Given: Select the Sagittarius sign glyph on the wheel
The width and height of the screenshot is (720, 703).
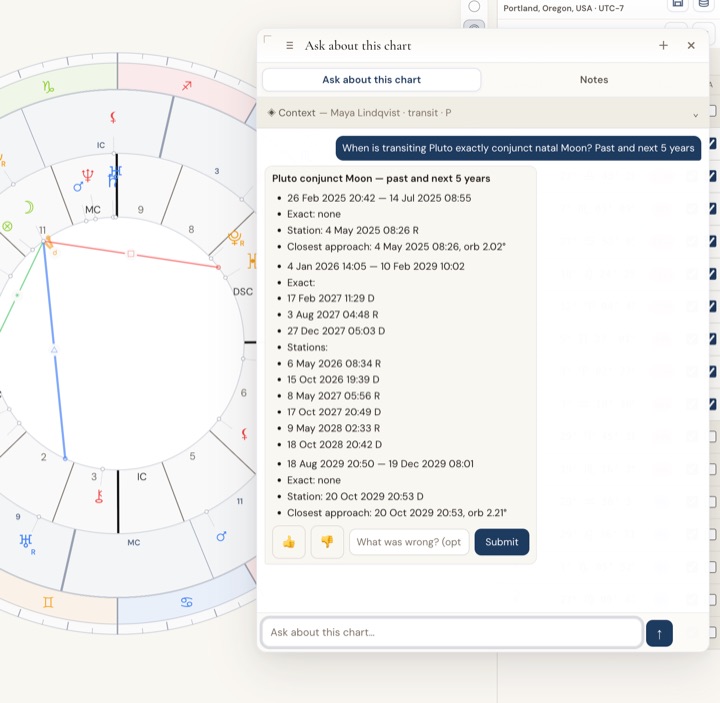Looking at the screenshot, I should 186,85.
